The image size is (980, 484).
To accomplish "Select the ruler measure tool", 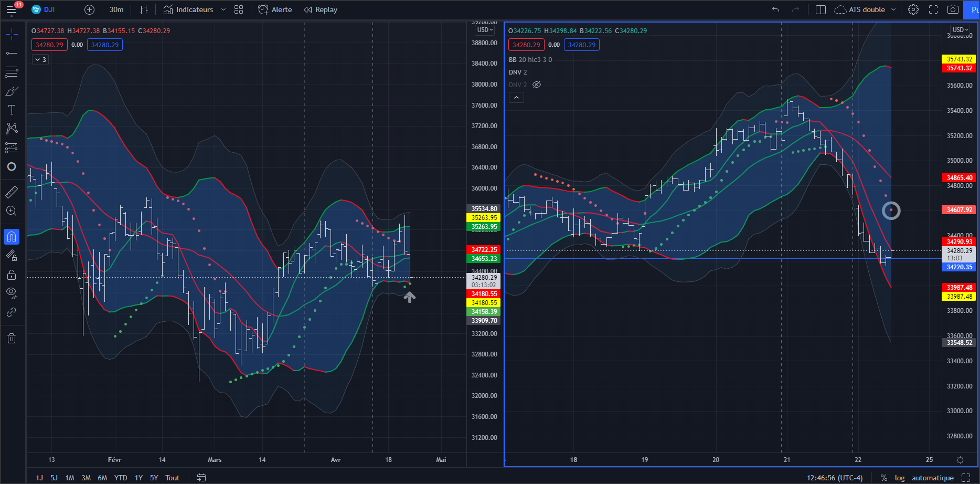I will point(12,192).
